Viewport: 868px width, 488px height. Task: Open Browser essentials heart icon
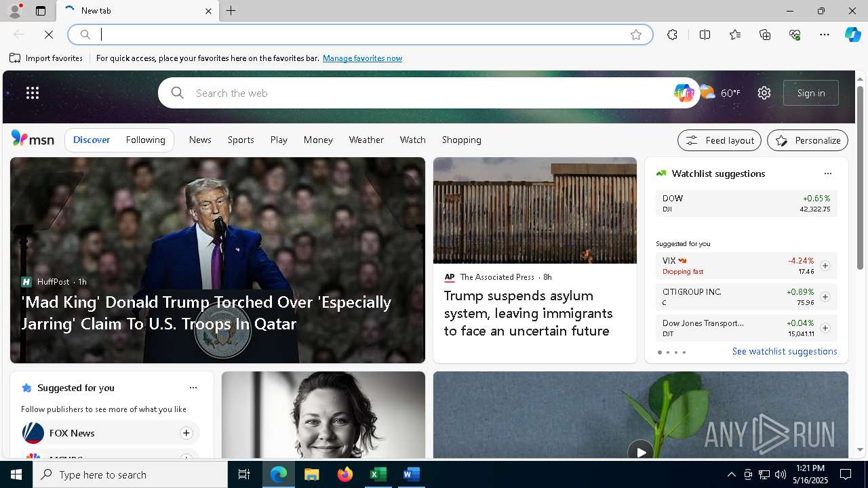[795, 35]
